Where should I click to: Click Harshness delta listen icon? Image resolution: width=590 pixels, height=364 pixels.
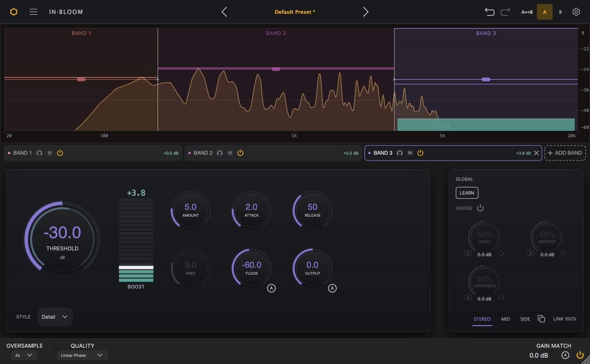point(468,297)
